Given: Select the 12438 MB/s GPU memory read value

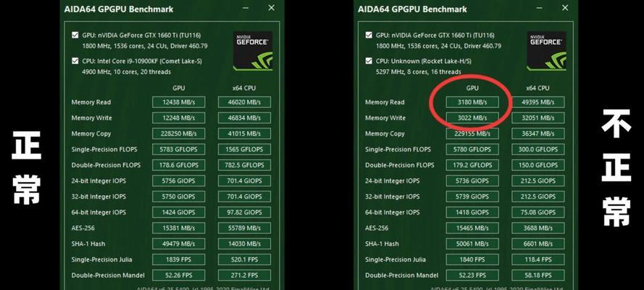Looking at the screenshot, I should coord(179,102).
